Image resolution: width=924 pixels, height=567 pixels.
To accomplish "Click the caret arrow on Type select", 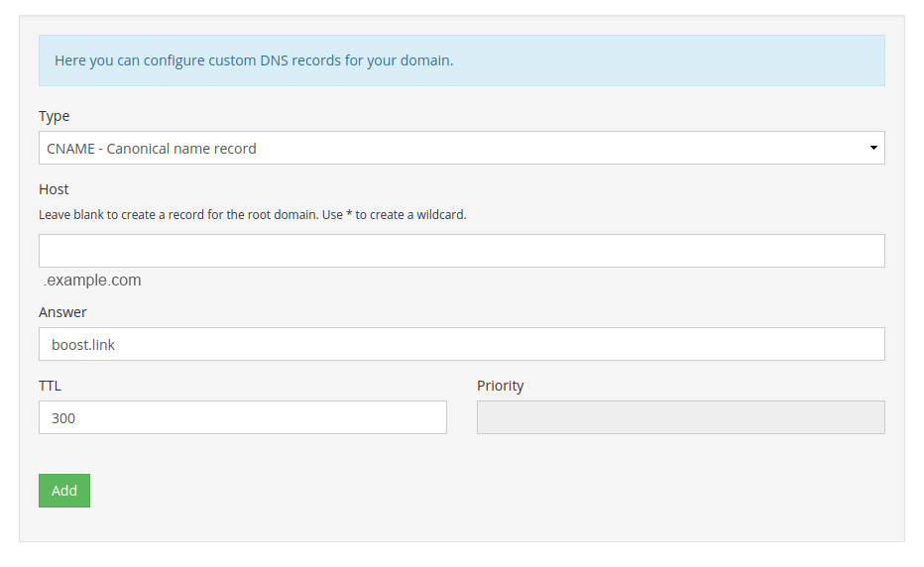I will 873,148.
